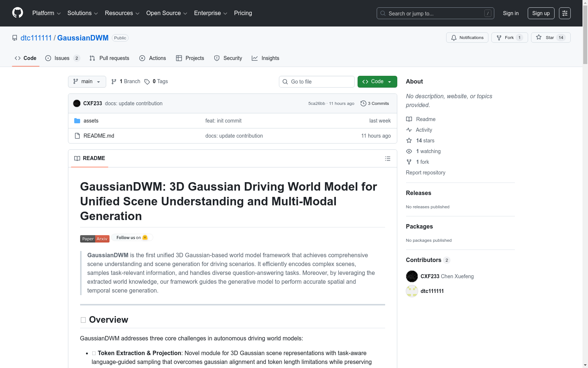The height and width of the screenshot is (368, 588).
Task: Open README.md 'docs: update contribution' commit message
Action: 234,136
